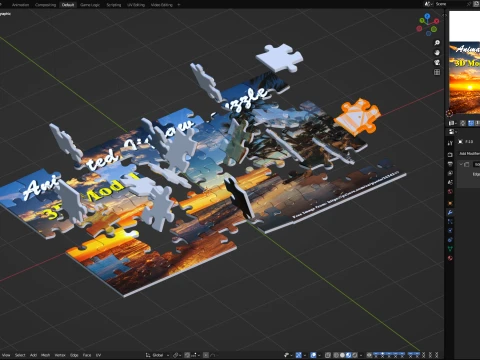Open the Modifiers wrench properties tab
This screenshot has width=480, height=360.
pos(450,212)
